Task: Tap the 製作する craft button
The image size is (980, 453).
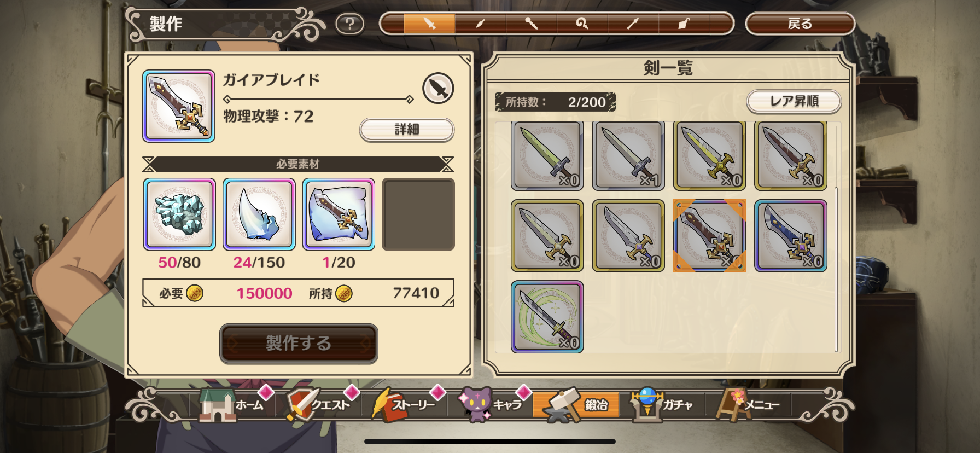Action: tap(299, 343)
